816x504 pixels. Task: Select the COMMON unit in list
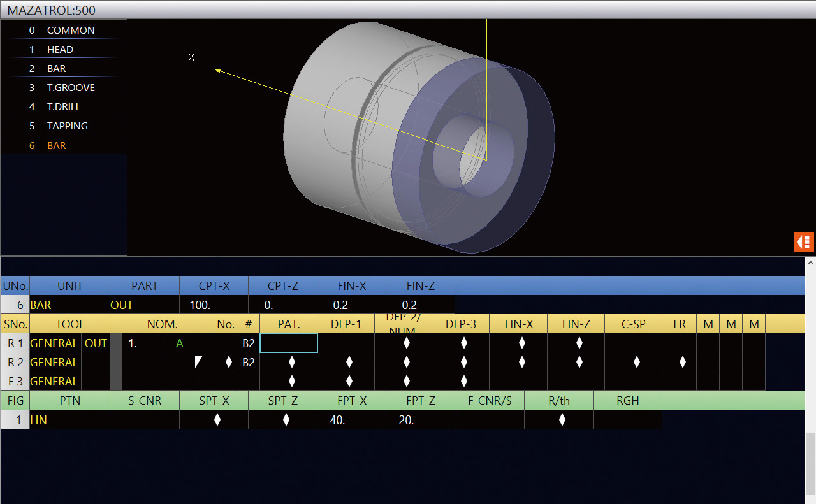pos(70,30)
